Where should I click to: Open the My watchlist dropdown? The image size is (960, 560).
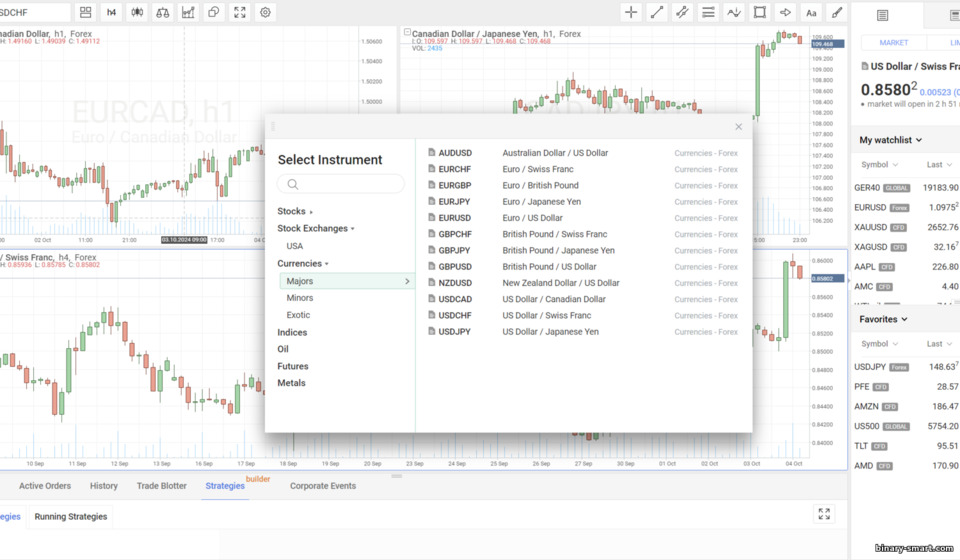pos(890,140)
